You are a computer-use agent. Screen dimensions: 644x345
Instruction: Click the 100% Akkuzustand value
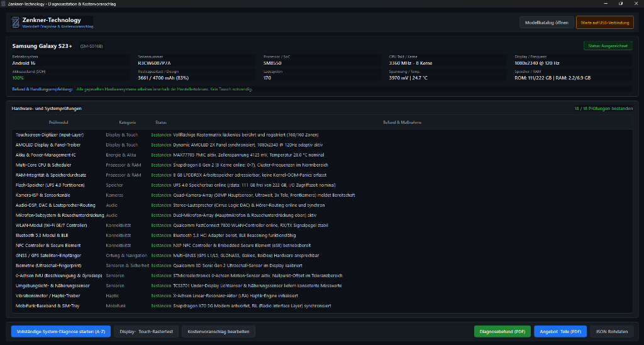click(x=18, y=78)
